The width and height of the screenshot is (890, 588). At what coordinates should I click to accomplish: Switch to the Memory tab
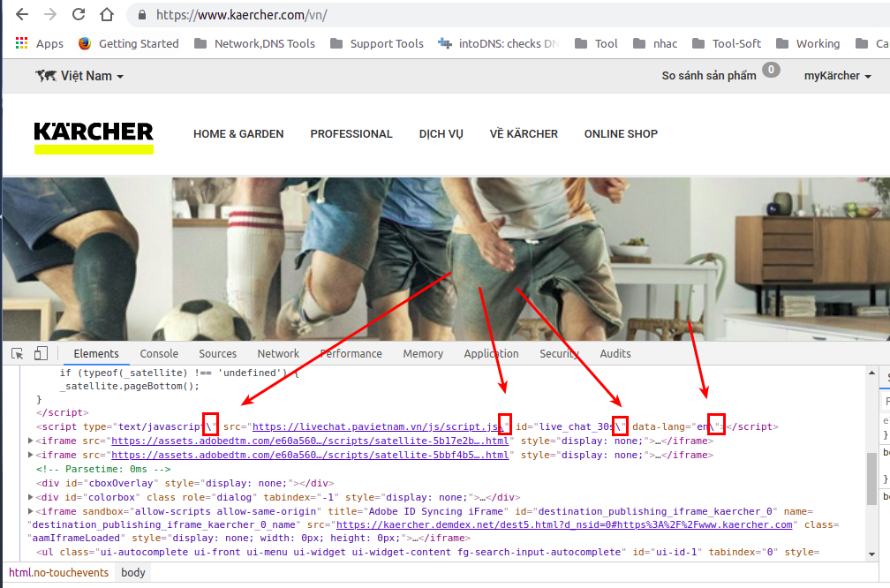pos(423,353)
